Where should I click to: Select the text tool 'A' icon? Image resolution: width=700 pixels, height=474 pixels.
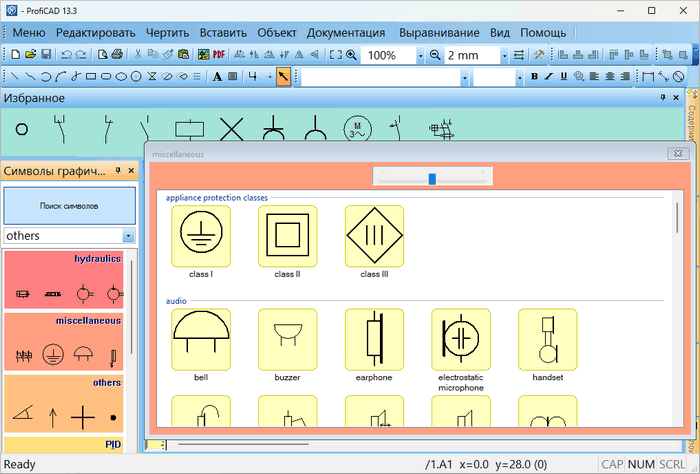217,76
